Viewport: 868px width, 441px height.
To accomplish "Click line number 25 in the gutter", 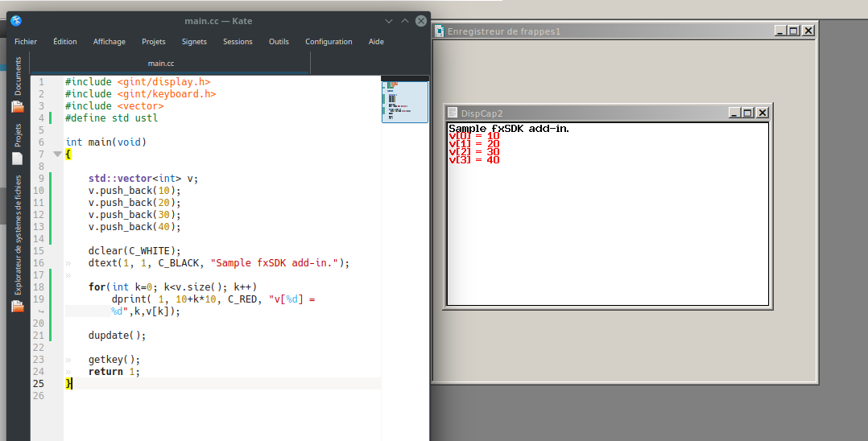I will [38, 383].
